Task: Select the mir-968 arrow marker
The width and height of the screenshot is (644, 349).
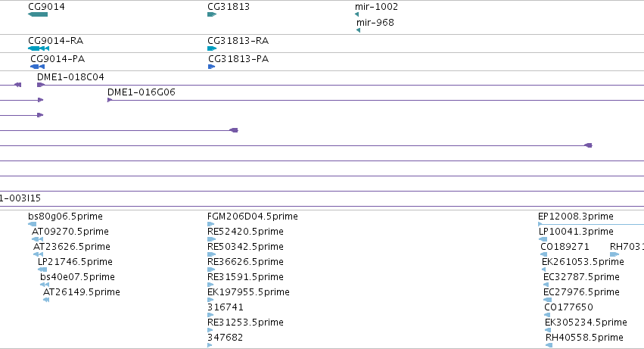Action: point(359,30)
